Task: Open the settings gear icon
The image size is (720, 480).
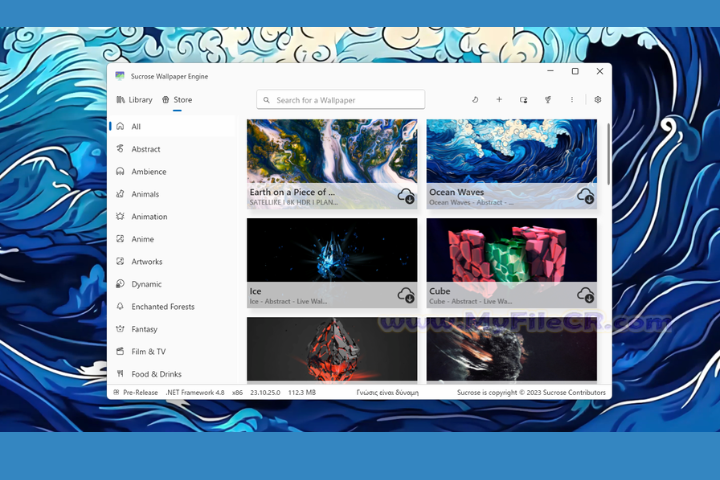Action: point(598,100)
